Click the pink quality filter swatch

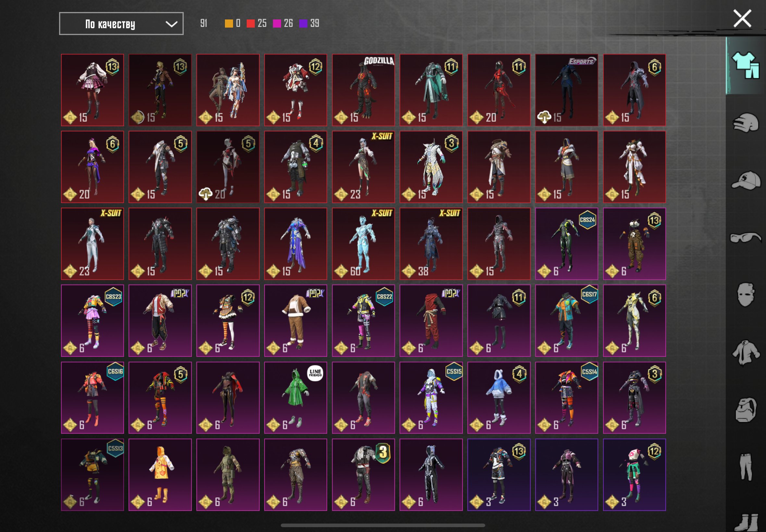point(277,23)
